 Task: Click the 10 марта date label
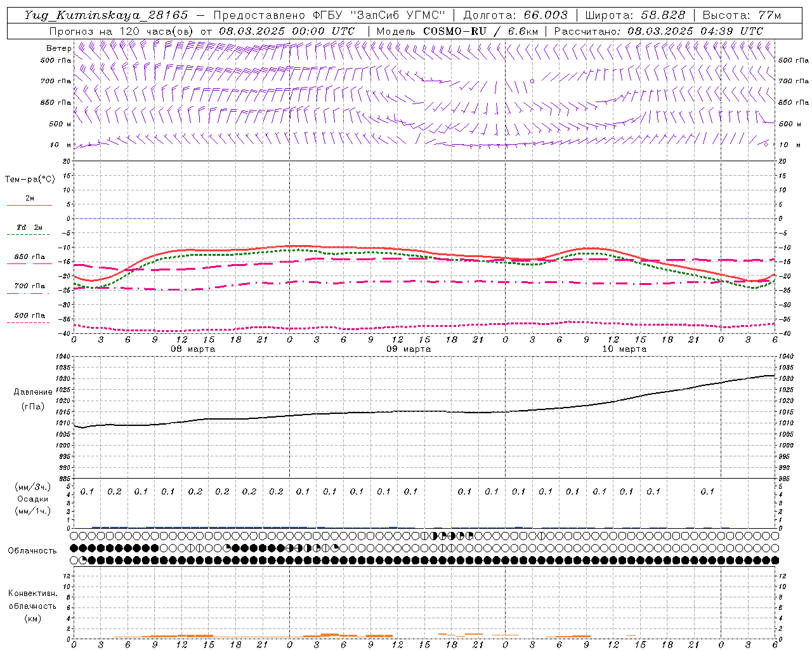pos(624,349)
